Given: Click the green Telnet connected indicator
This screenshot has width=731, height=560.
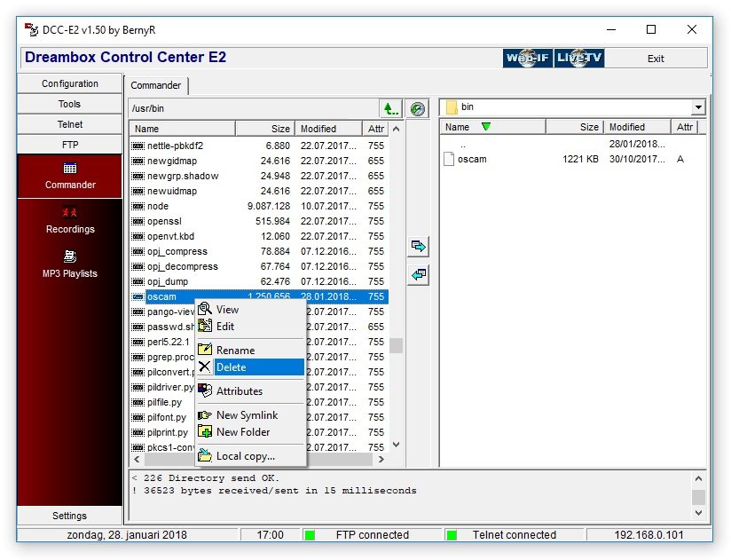Looking at the screenshot, I should 451,535.
